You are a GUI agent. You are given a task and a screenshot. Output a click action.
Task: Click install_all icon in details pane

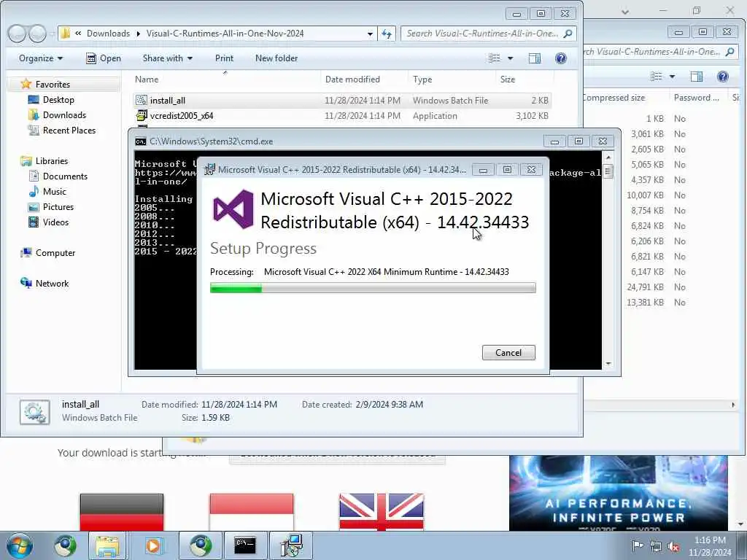[34, 412]
